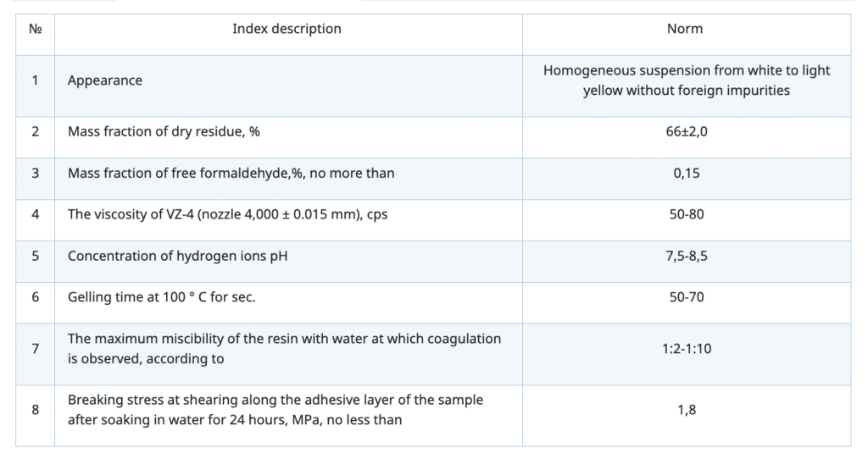Click the "66±2,0" norm value

(x=686, y=131)
